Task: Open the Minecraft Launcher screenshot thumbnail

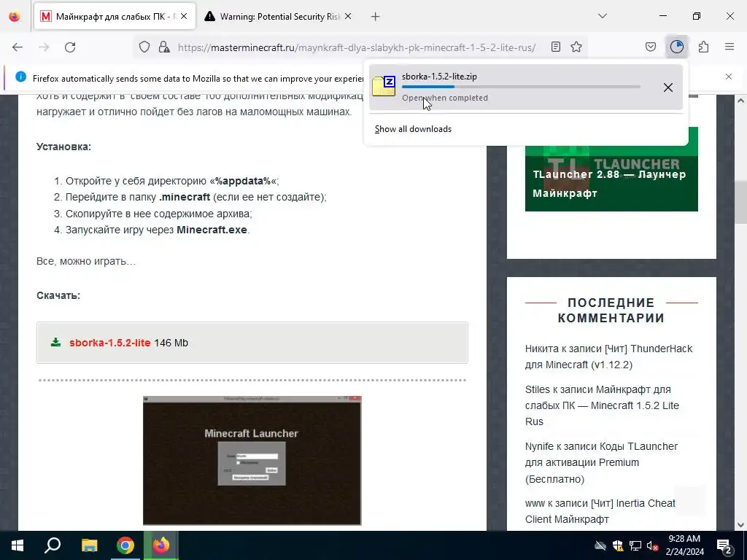Action: click(252, 461)
